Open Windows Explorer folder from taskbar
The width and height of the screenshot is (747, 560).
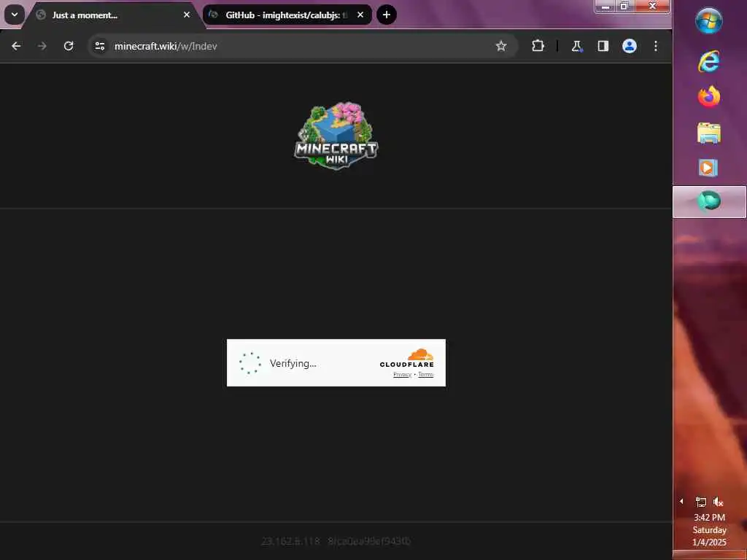pos(709,133)
